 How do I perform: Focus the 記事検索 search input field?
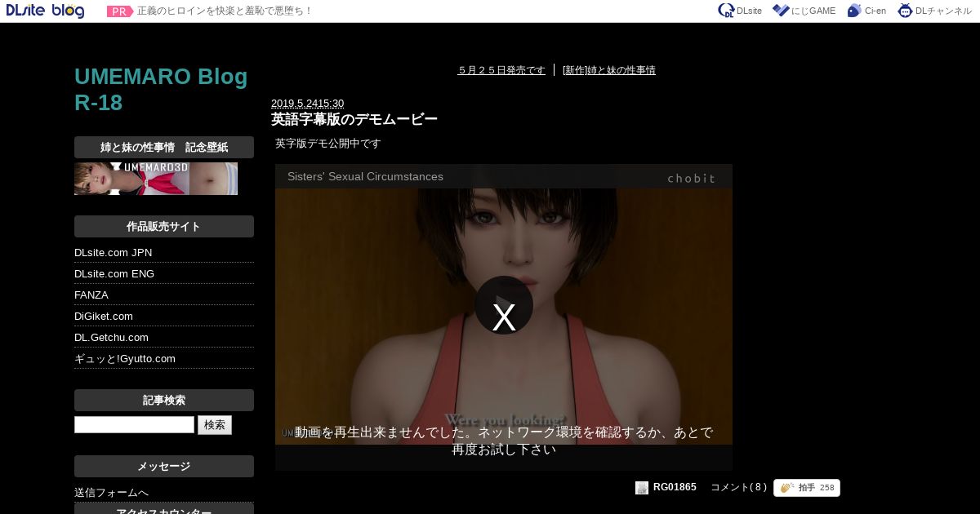point(134,425)
